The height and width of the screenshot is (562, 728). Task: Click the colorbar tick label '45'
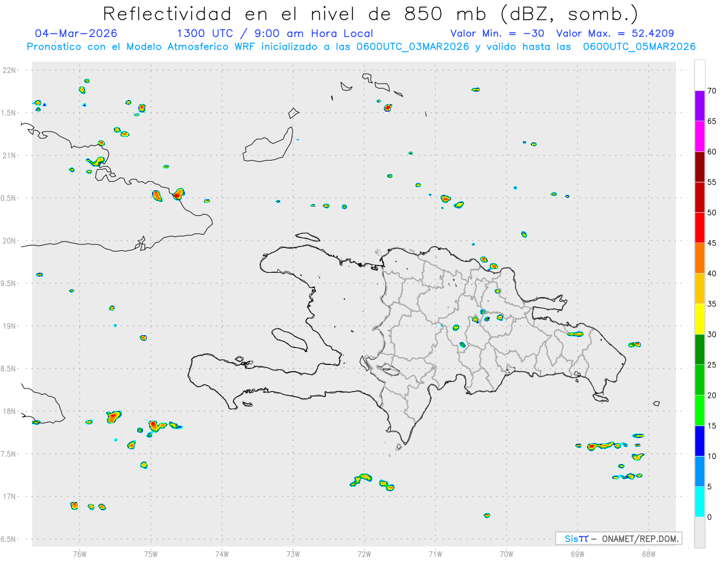(712, 243)
